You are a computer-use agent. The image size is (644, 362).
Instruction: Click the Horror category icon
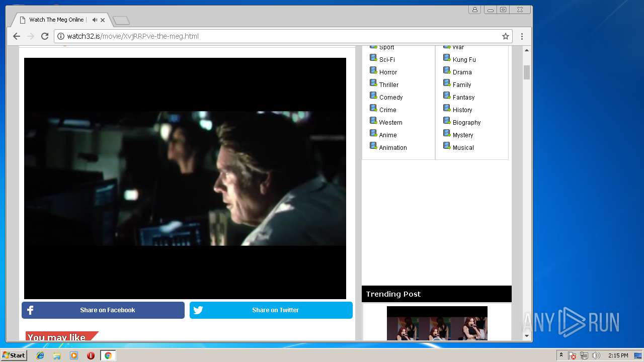point(373,70)
